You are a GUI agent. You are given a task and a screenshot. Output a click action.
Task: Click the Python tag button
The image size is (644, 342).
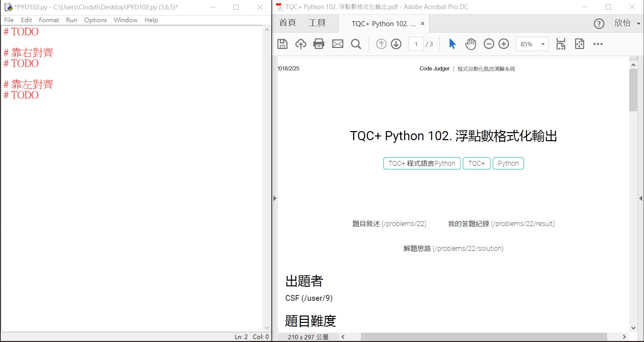pos(508,163)
